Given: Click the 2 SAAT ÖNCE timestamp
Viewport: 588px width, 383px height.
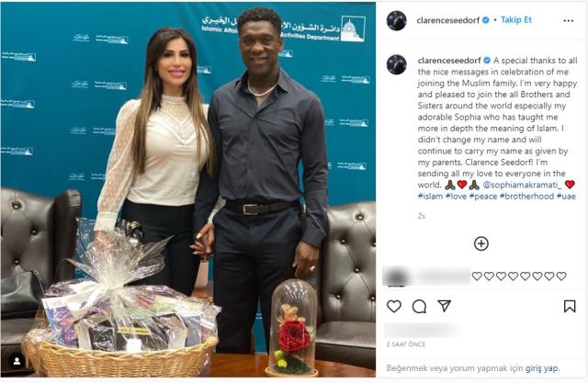Looking at the screenshot, I should (406, 344).
